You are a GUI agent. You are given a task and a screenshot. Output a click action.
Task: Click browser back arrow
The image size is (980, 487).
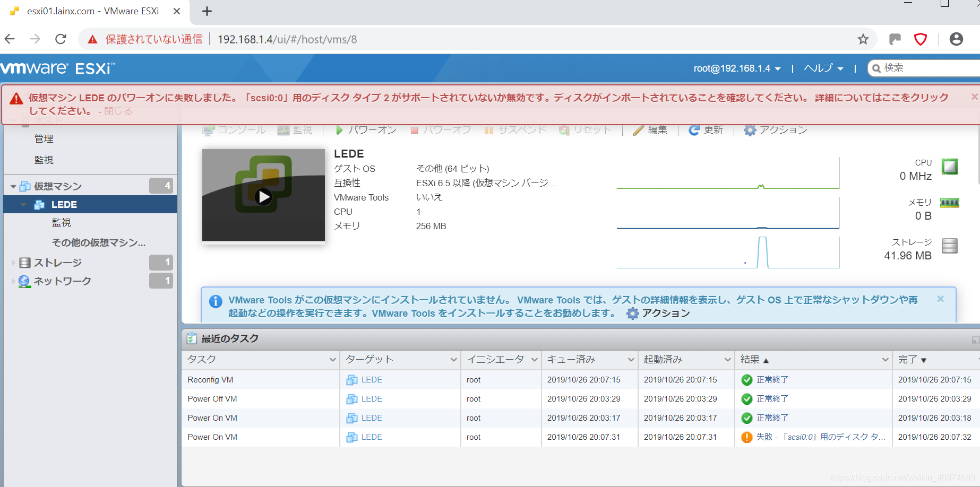pos(10,39)
